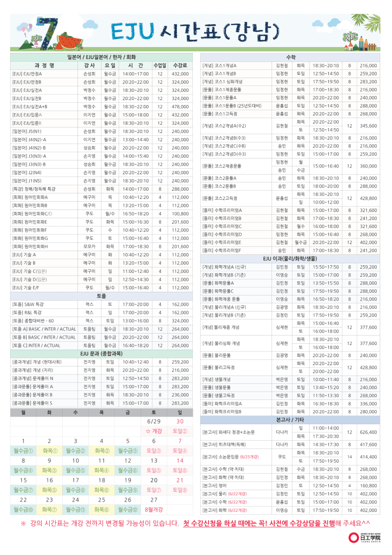The width and height of the screenshot is (392, 555).
Task: Click the "월수금⑫" calendar cell
Action: coord(128,510)
